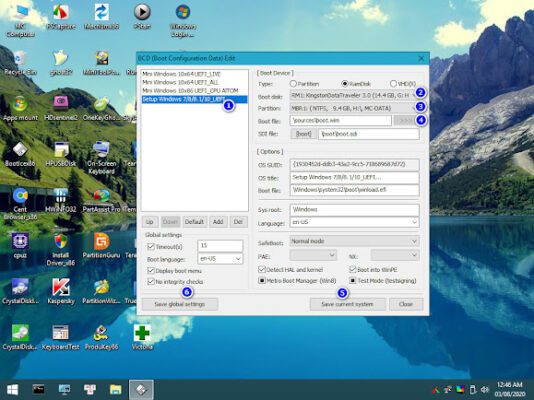This screenshot has width=534, height=400.
Task: Click the Up button below entry list
Action: 150,222
